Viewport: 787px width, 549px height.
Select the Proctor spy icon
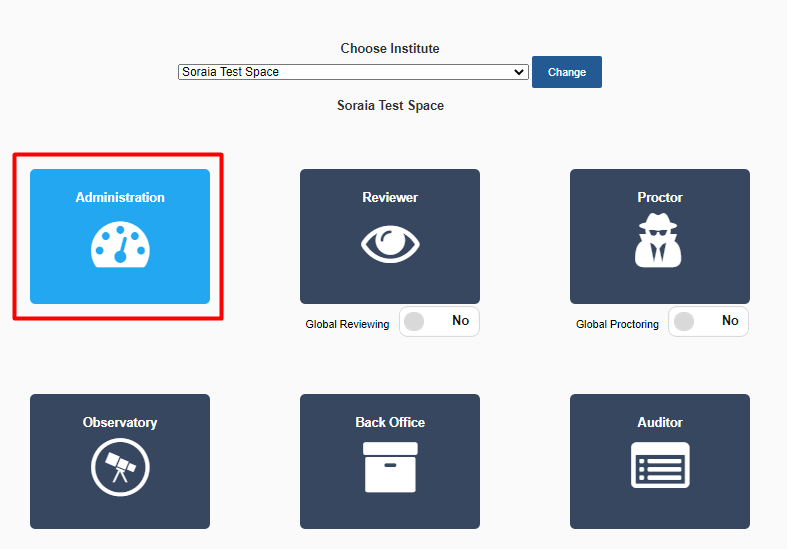click(659, 240)
